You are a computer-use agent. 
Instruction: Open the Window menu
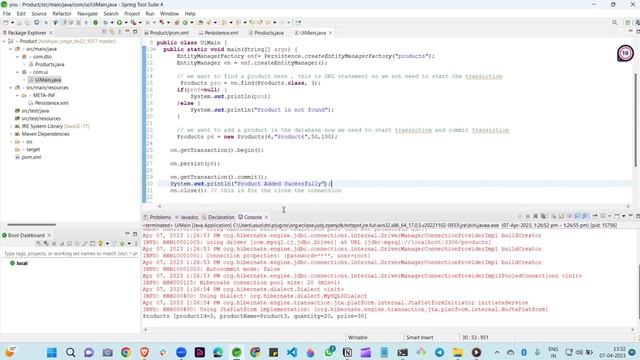(x=169, y=13)
